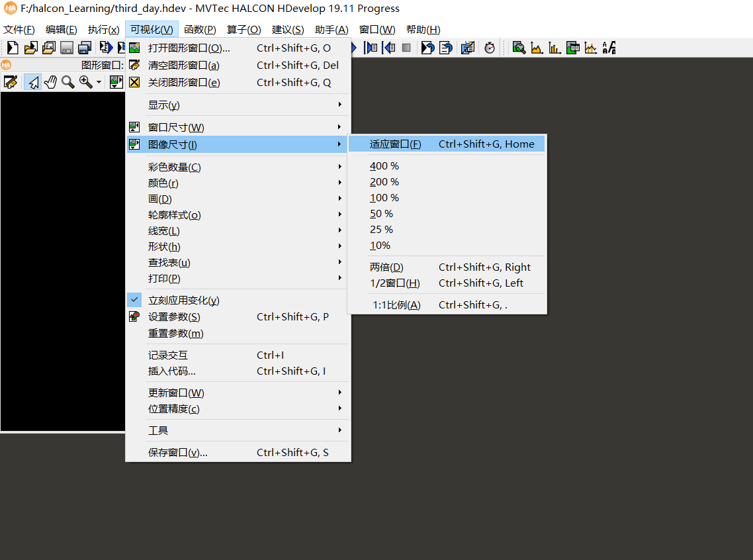Open the 算子(O) menu
This screenshot has width=753, height=560.
(x=244, y=29)
